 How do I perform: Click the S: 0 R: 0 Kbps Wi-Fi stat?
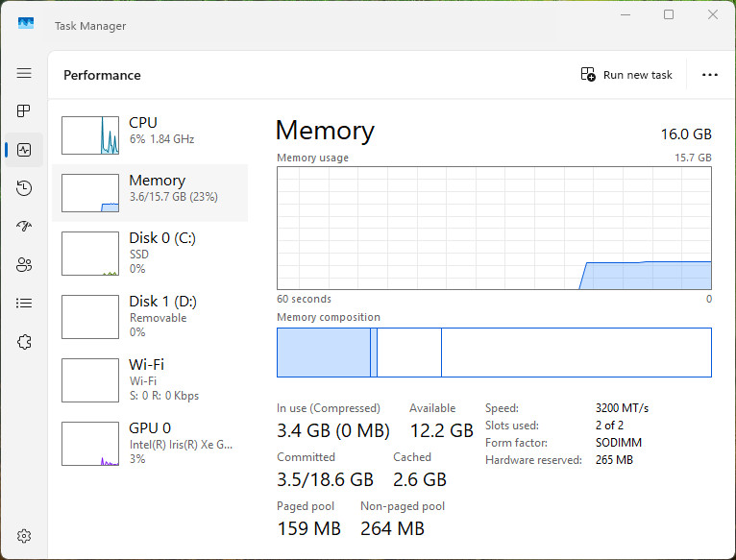tap(164, 396)
